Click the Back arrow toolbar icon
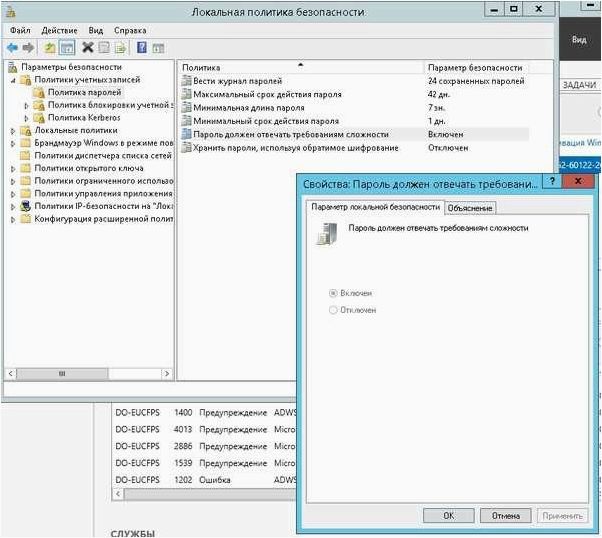This screenshot has width=602, height=538. [12, 48]
